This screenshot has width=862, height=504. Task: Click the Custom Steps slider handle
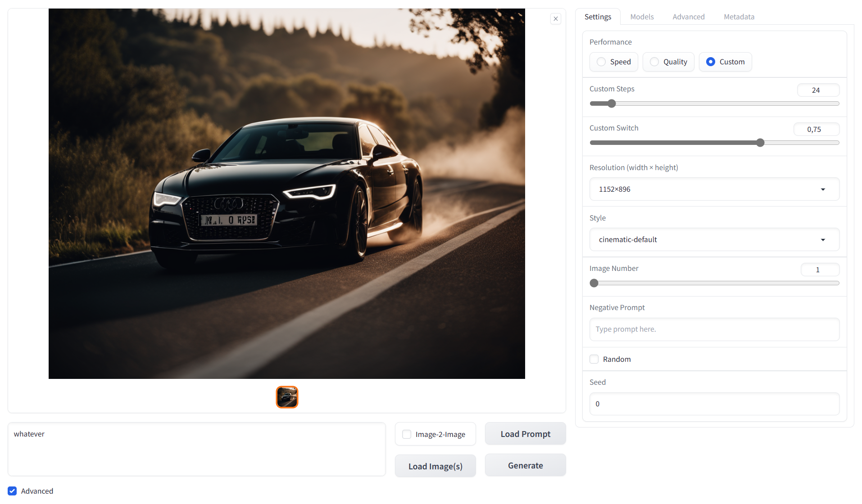tap(611, 103)
